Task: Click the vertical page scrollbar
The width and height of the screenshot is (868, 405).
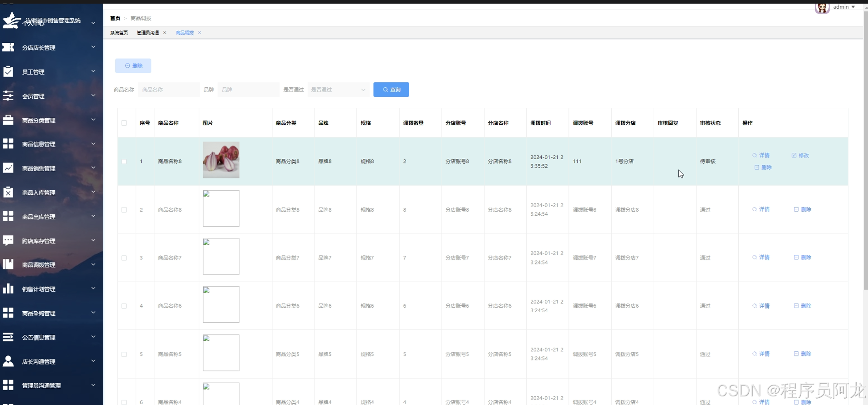Action: (x=865, y=150)
